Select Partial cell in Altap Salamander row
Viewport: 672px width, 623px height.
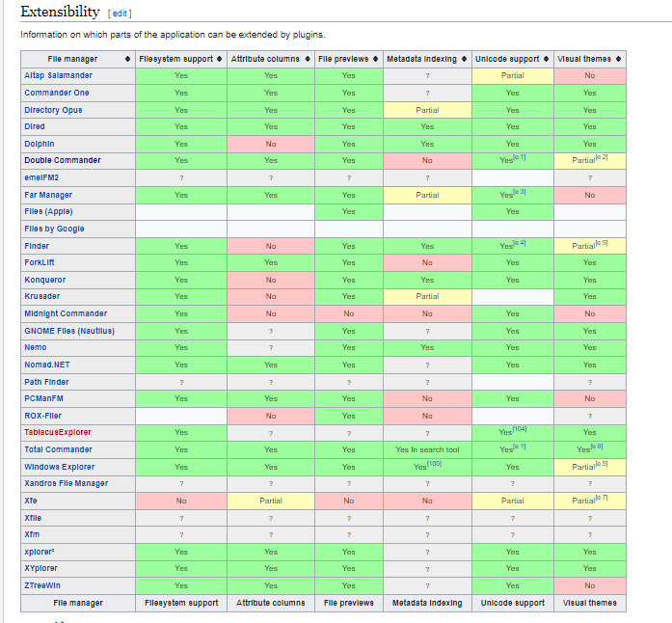(x=513, y=76)
